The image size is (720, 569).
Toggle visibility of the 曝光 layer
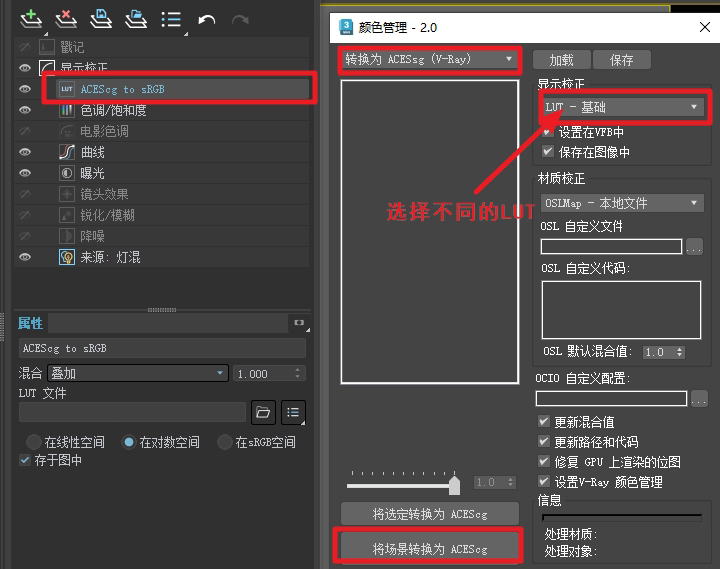click(25, 173)
